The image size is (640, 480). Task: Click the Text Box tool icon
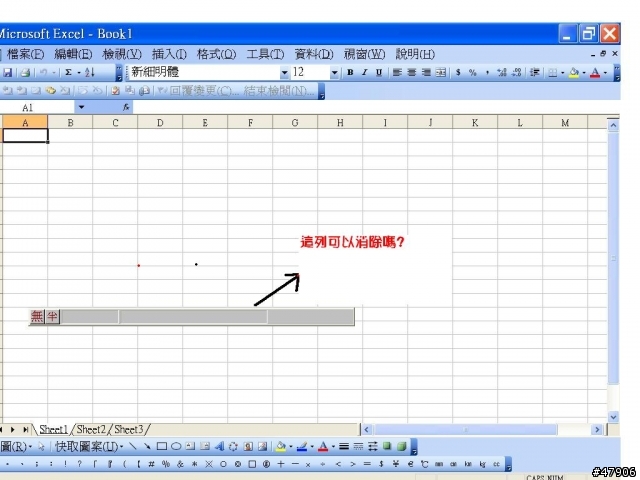click(x=190, y=447)
